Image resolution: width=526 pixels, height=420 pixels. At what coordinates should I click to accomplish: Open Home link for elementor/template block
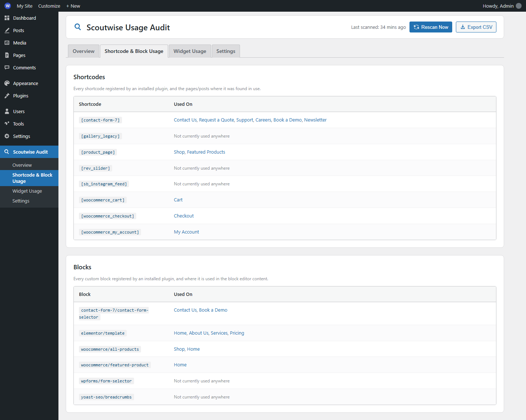pyautogui.click(x=180, y=333)
